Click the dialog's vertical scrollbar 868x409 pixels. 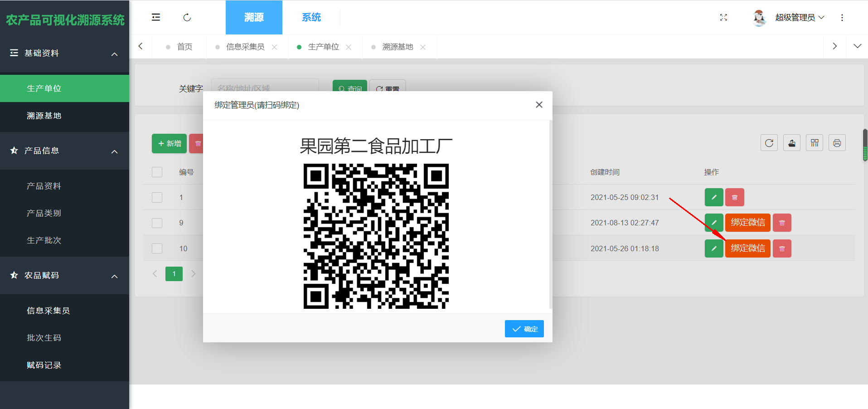pos(550,214)
